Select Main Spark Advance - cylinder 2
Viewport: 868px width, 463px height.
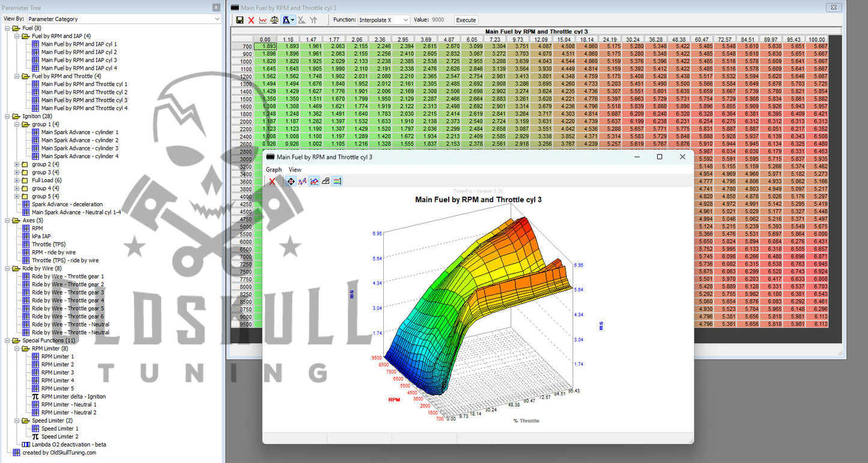click(x=80, y=140)
